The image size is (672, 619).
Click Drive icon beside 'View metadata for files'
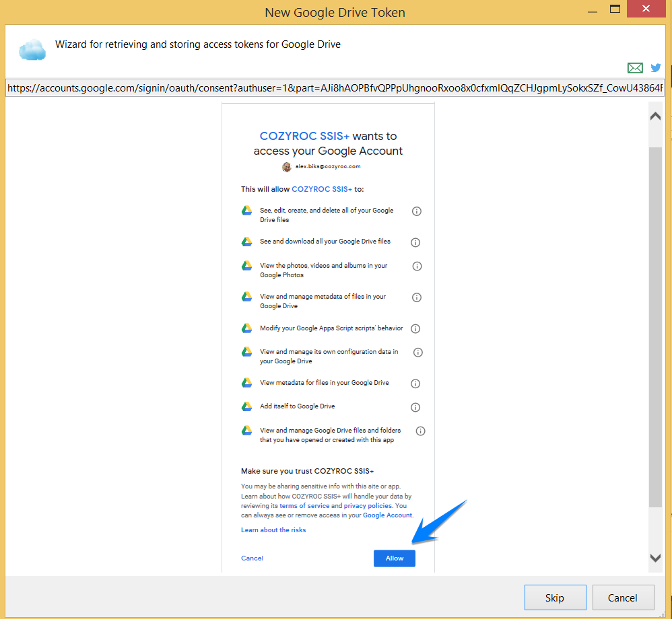coord(247,383)
